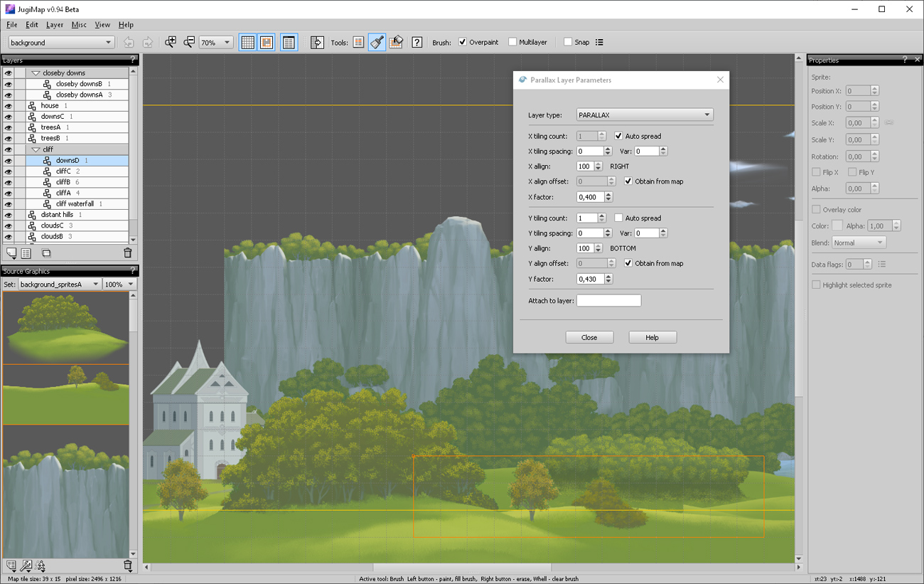
Task: Click the Close button in Parallax dialog
Action: [x=589, y=337]
